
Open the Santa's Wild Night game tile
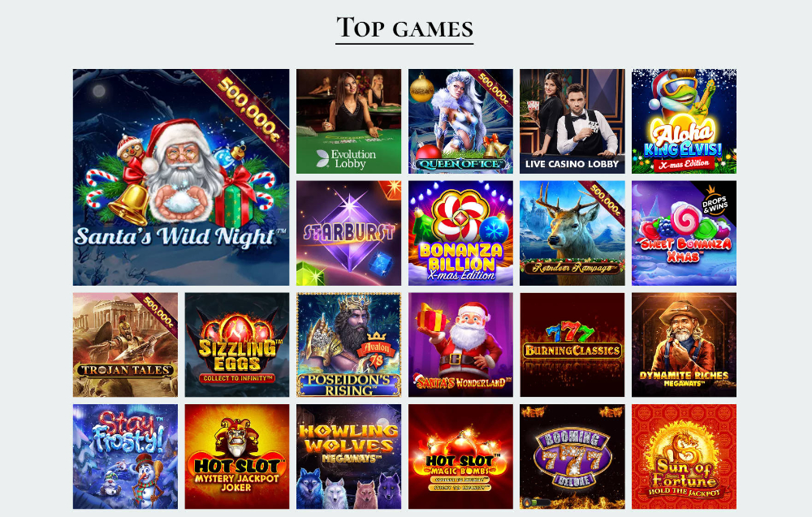181,177
